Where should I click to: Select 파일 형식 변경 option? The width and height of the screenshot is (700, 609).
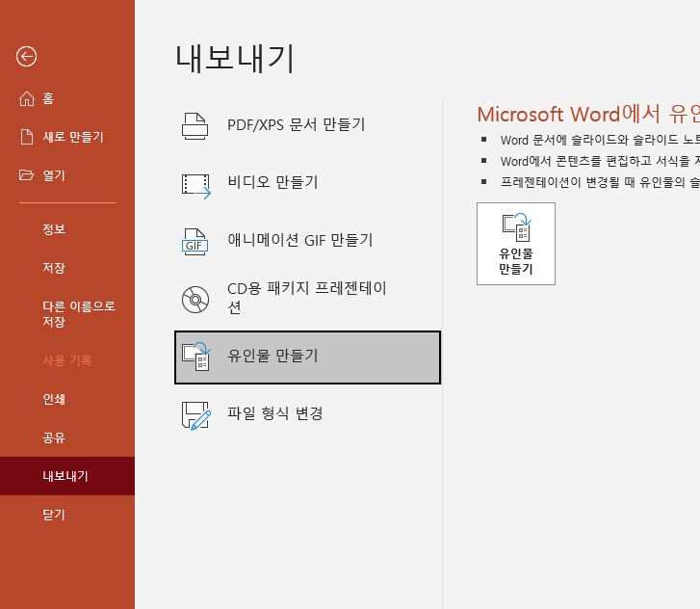coord(307,415)
